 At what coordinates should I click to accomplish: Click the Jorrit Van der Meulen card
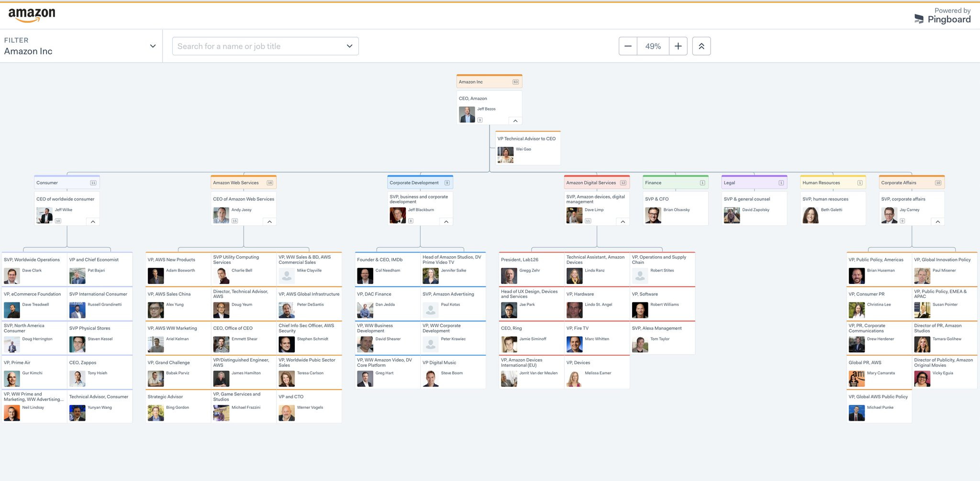coord(532,372)
